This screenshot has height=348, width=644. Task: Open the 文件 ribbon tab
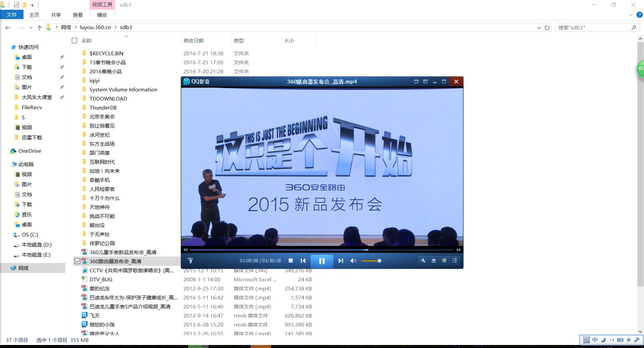(12, 15)
